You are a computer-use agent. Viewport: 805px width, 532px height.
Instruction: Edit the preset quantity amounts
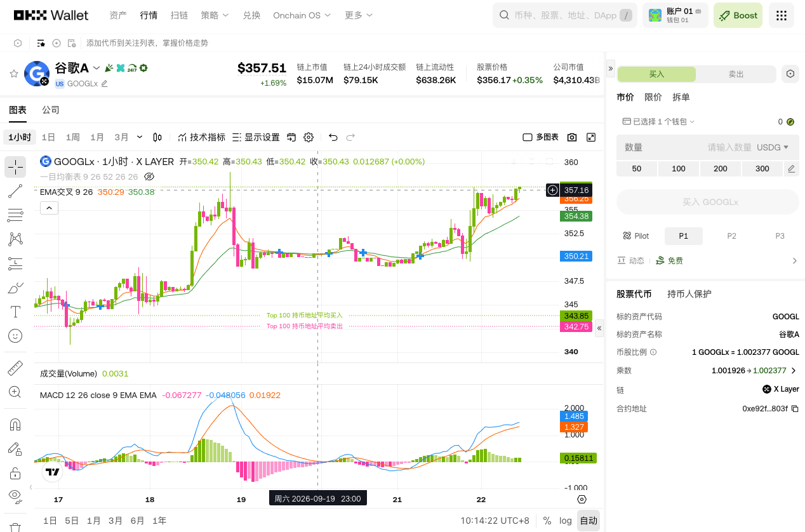[x=791, y=169]
